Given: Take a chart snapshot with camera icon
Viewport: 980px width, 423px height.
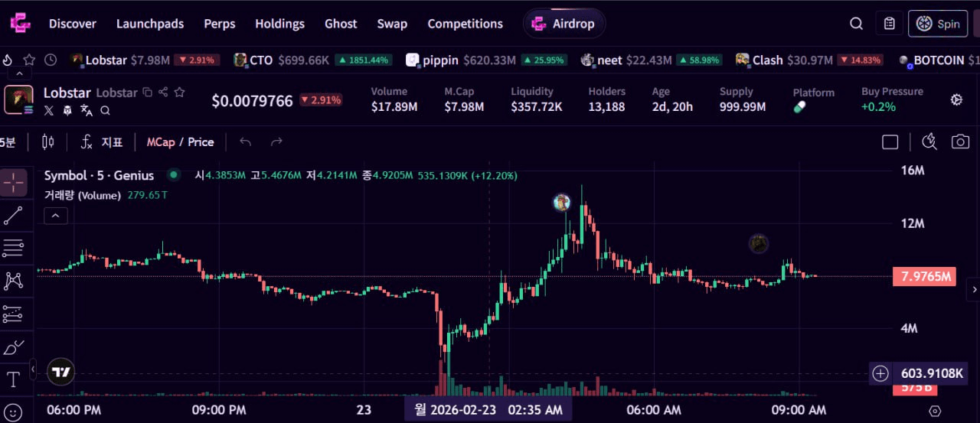Looking at the screenshot, I should tap(960, 142).
